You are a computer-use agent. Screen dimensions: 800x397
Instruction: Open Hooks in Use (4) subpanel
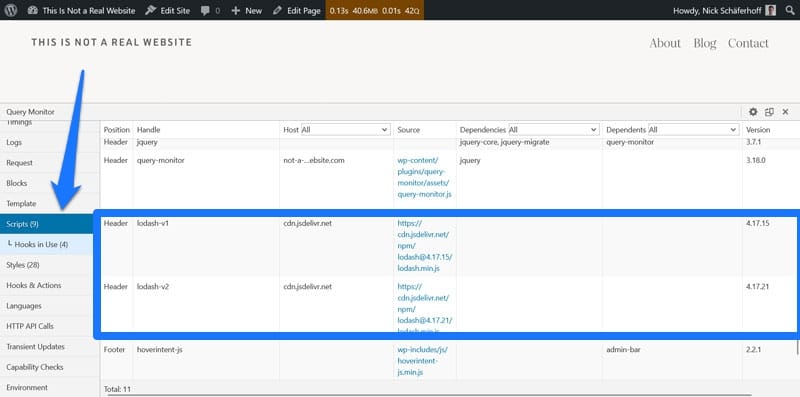click(x=46, y=244)
